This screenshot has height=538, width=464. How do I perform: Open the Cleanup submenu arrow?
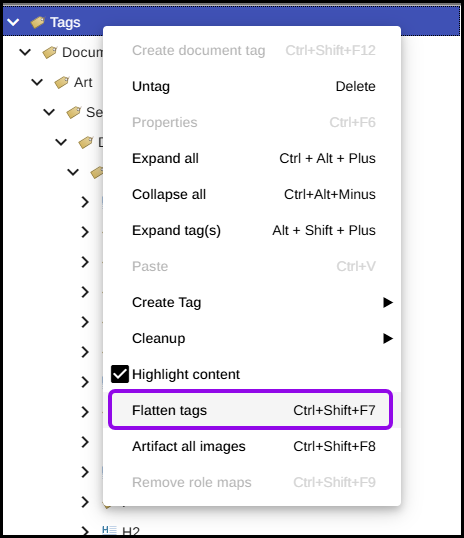coord(388,339)
